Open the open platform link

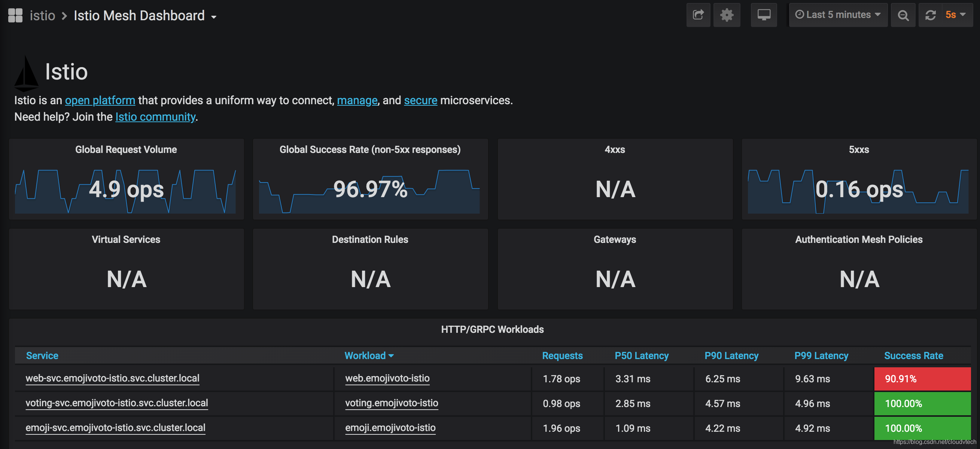tap(100, 100)
